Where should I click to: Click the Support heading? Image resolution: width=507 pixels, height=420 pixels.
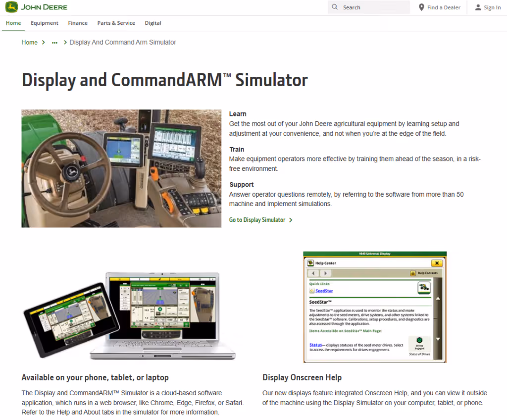pyautogui.click(x=242, y=184)
